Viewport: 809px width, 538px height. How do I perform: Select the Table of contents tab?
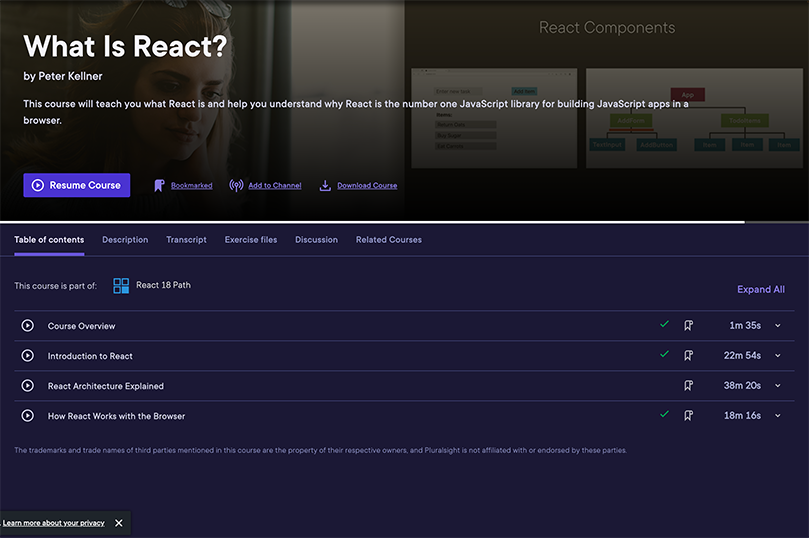click(49, 240)
